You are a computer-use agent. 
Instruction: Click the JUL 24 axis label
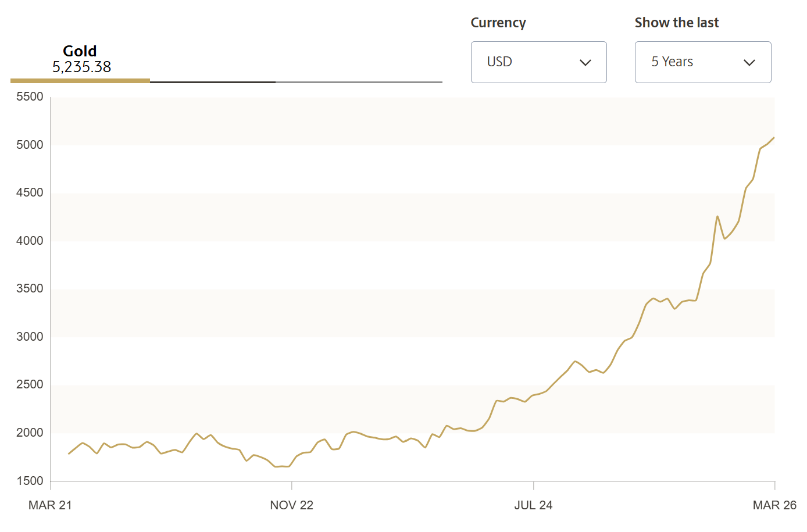(533, 505)
